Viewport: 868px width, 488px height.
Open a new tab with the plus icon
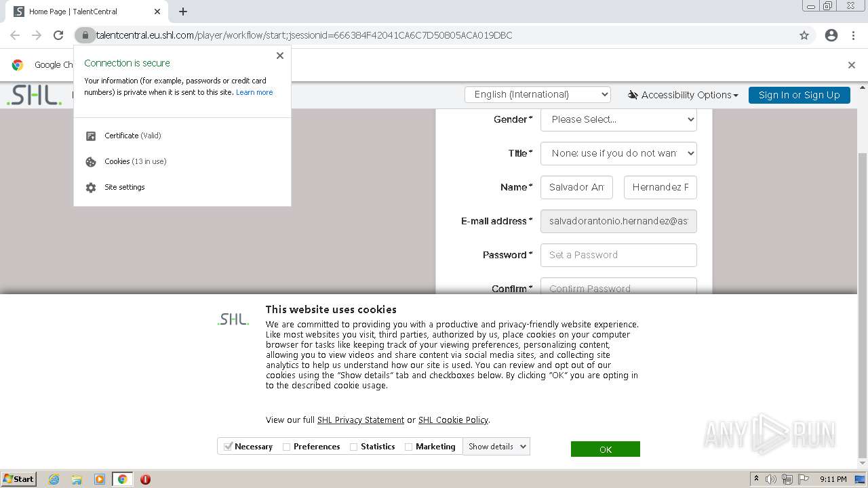click(183, 12)
